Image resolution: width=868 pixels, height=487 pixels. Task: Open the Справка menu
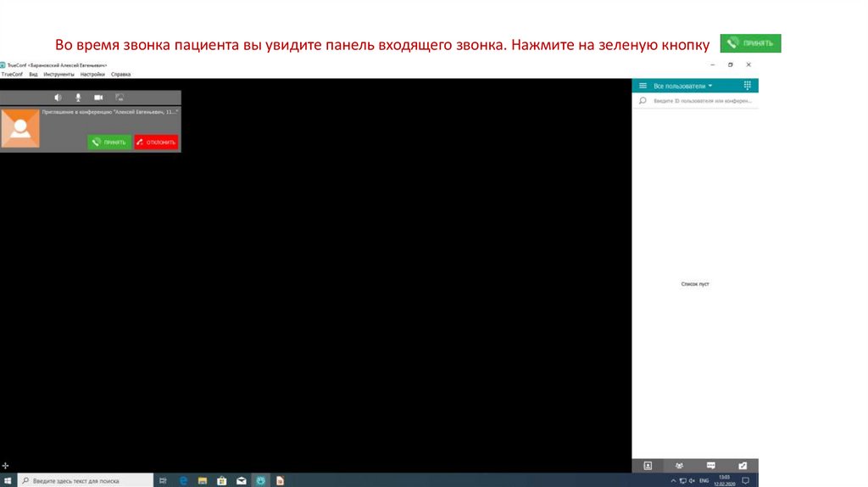[120, 75]
